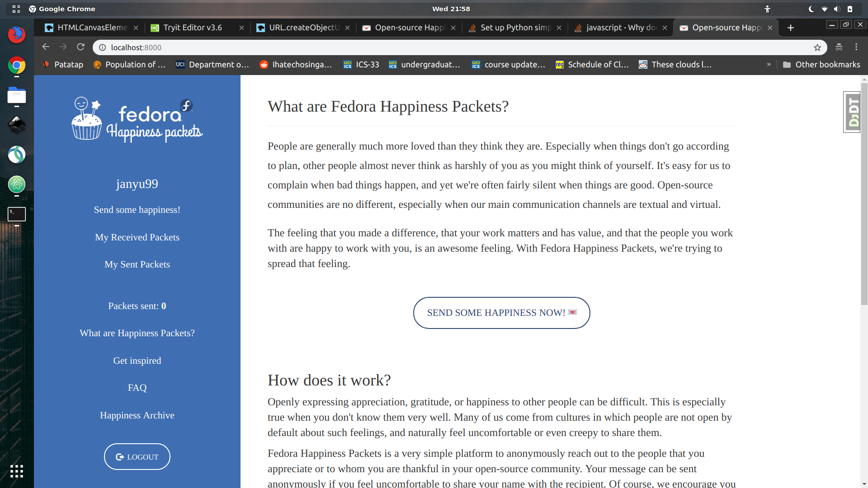Open the course update bookmark

click(x=508, y=65)
